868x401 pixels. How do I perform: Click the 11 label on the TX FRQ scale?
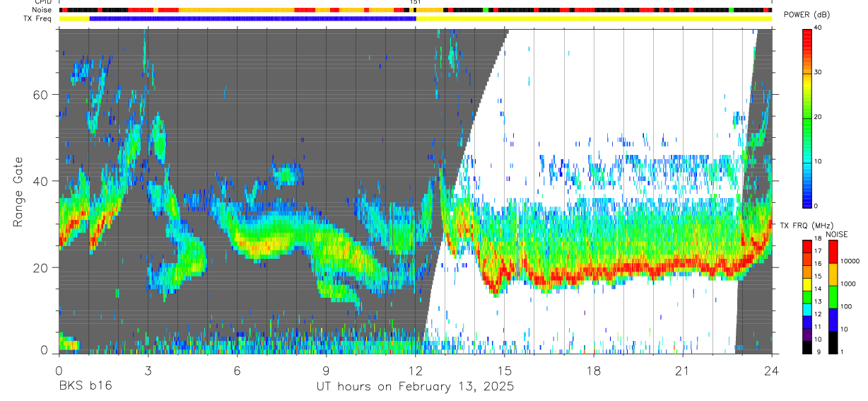[x=818, y=327]
